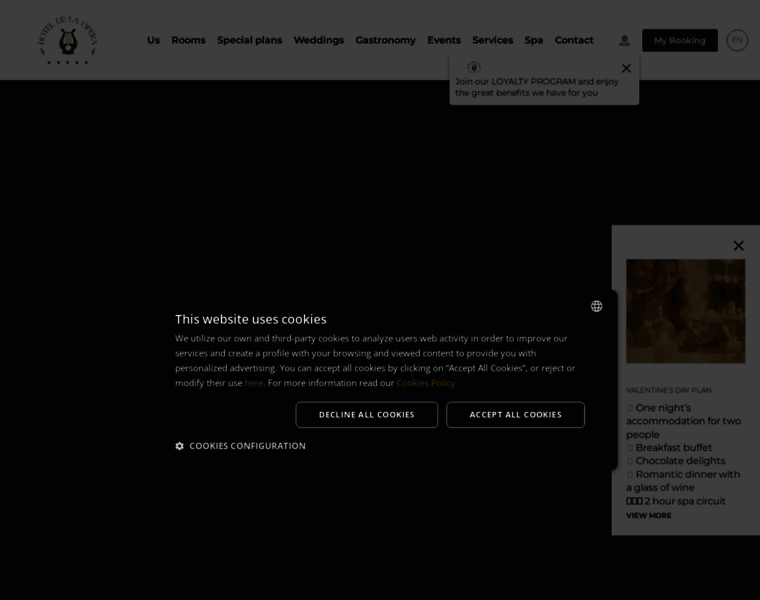Click 'Breakfast buffet' list item
Screen dimensions: 760x600
pos(673,448)
